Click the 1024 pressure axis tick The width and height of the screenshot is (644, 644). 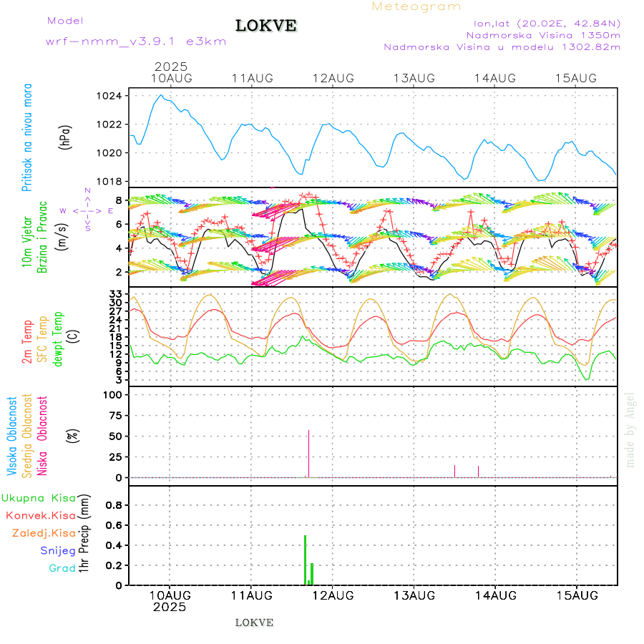tap(114, 96)
